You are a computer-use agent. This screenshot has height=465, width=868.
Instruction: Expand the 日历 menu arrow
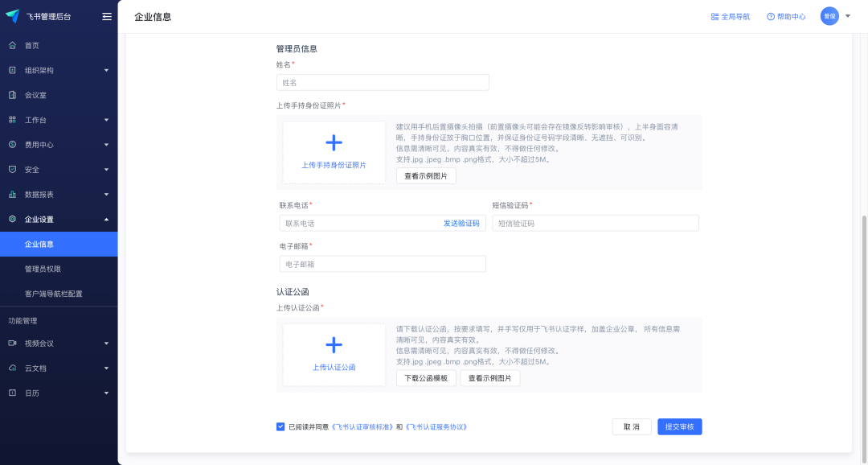(x=106, y=393)
